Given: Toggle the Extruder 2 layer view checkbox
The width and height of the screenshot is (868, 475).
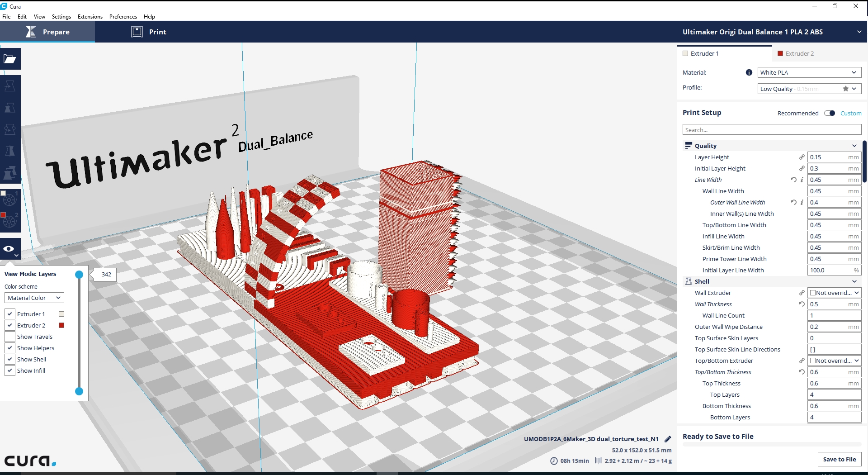Looking at the screenshot, I should click(x=9, y=325).
